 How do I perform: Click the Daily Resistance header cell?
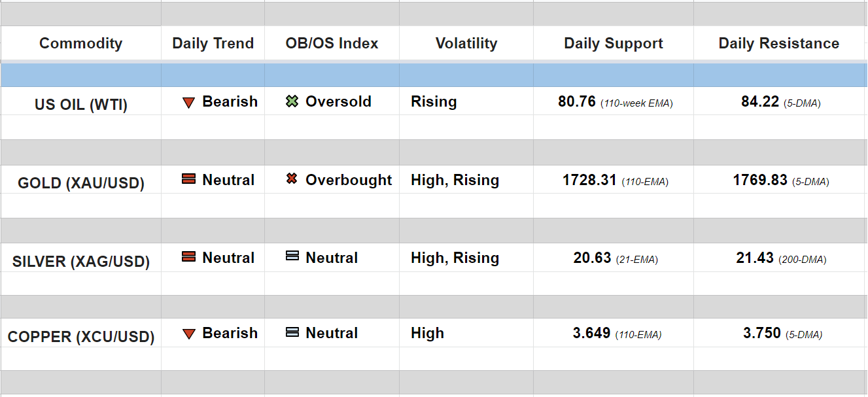(x=778, y=43)
